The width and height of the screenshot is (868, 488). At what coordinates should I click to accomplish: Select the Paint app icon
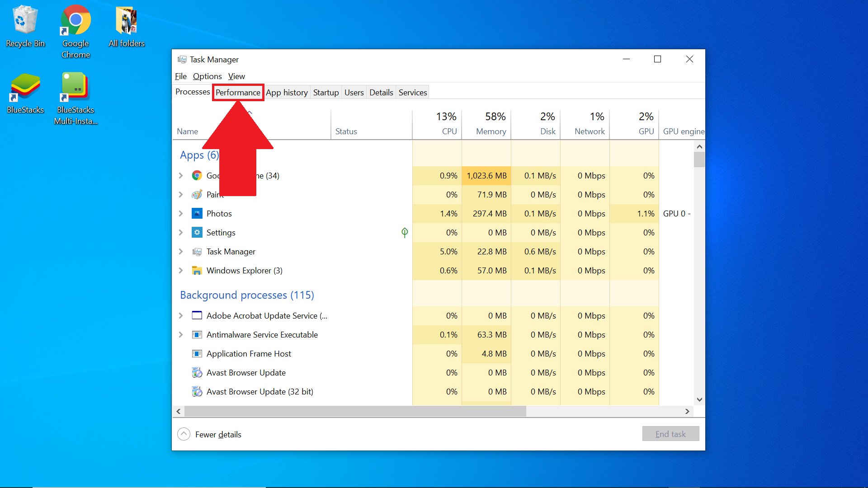pos(197,194)
